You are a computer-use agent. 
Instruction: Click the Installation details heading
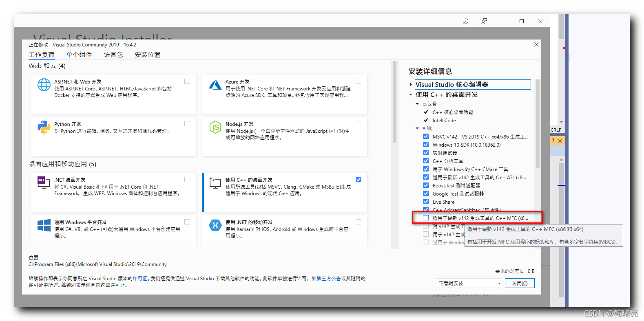tap(430, 72)
